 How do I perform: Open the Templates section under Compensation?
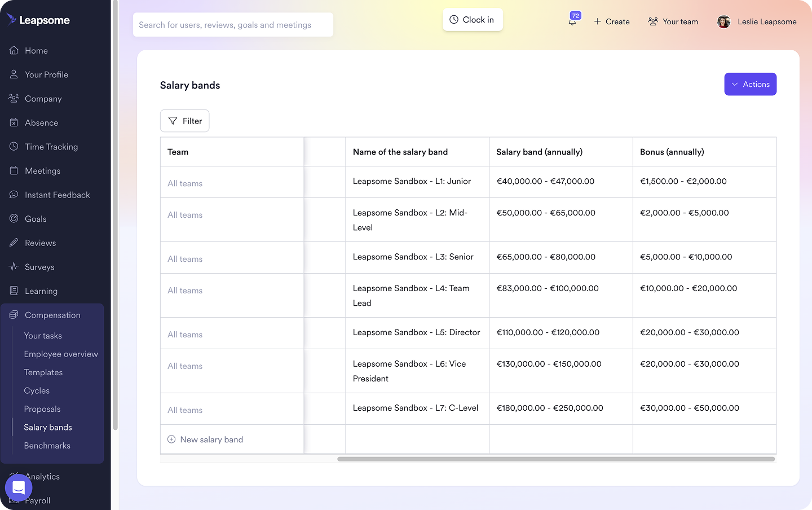[x=43, y=372]
